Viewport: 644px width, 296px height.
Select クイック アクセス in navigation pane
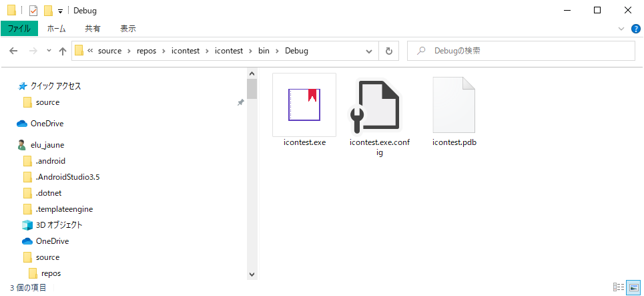(x=56, y=86)
